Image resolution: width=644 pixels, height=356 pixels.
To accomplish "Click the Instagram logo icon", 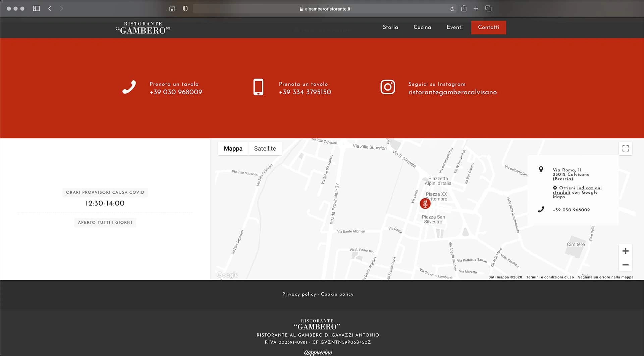I will pos(388,87).
